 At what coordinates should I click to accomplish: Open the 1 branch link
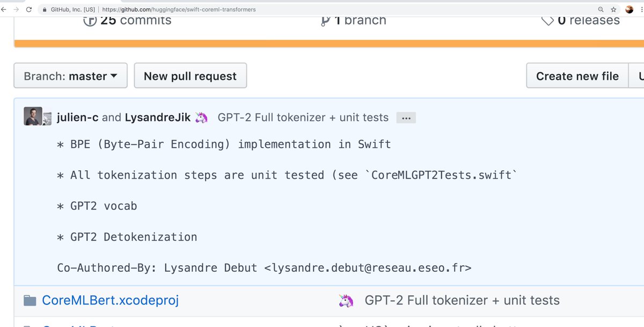pyautogui.click(x=353, y=21)
